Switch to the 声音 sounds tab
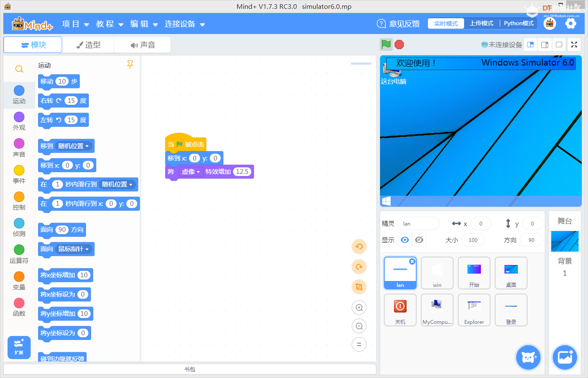 click(142, 45)
